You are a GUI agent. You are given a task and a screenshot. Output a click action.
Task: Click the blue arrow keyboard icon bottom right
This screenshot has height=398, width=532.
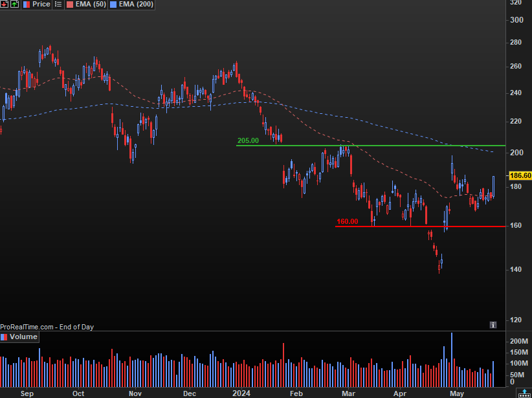(x=524, y=393)
